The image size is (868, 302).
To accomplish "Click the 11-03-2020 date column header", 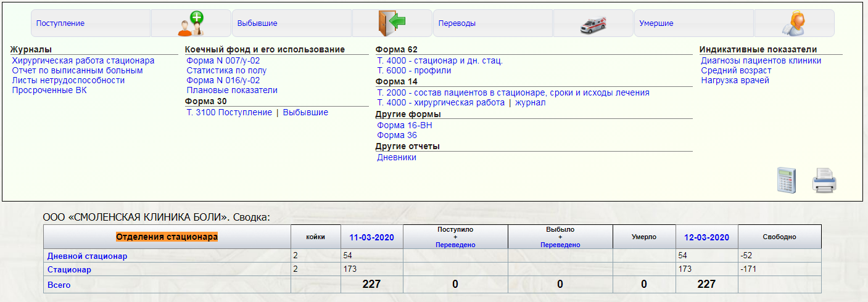I will point(371,237).
